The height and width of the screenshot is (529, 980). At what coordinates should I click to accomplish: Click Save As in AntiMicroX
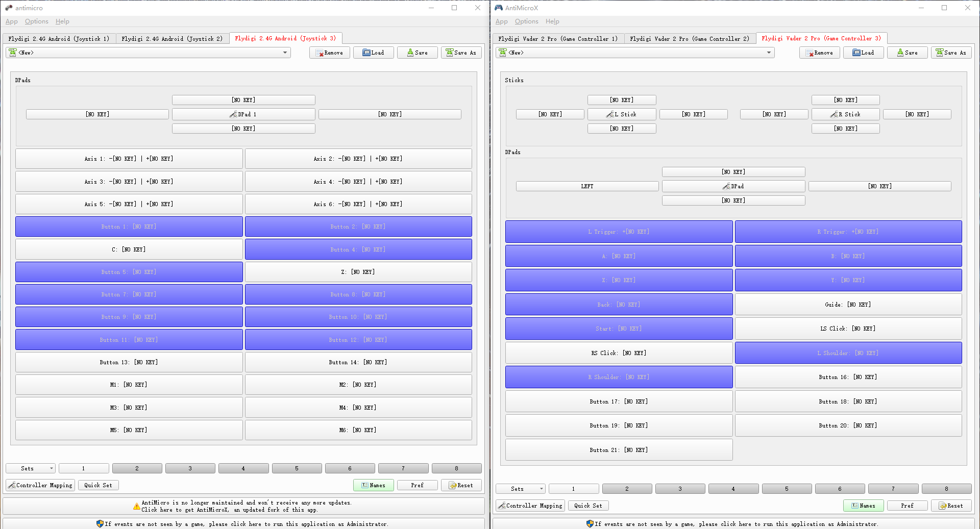click(x=951, y=52)
